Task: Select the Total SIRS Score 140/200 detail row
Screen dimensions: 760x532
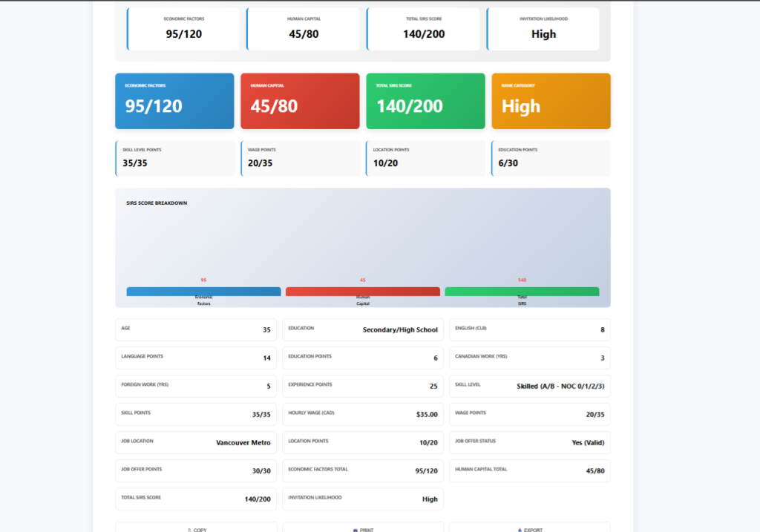Action: pyautogui.click(x=196, y=499)
